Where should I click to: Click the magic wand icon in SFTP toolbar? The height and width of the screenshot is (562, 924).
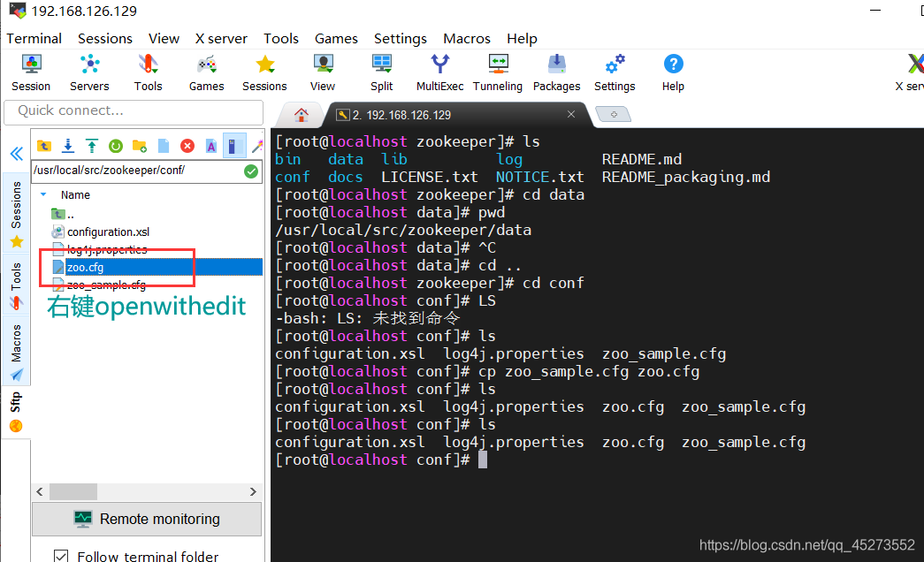click(257, 146)
